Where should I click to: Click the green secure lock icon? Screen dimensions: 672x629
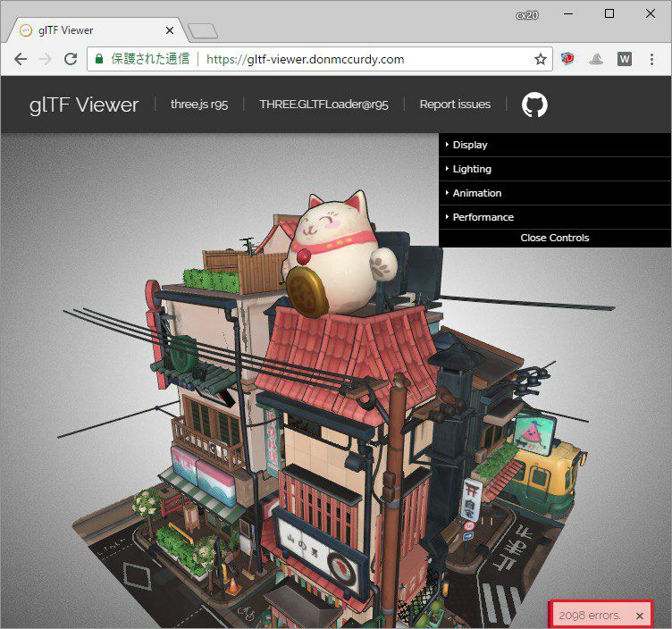coord(99,59)
